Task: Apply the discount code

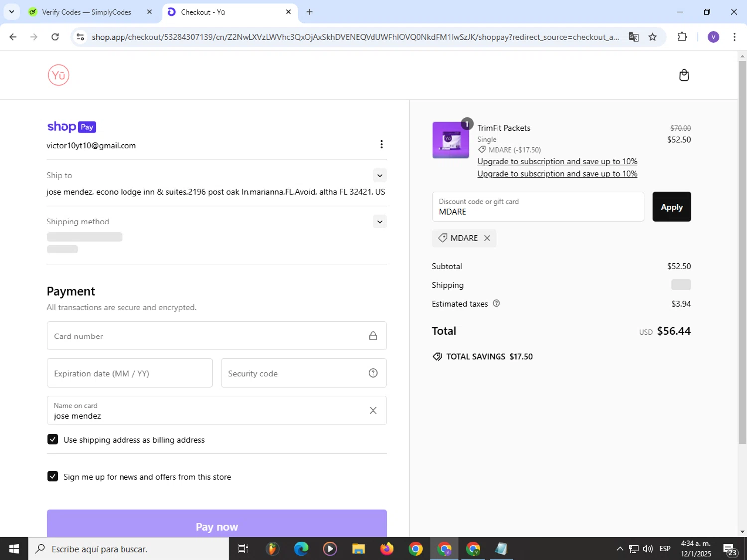Action: (x=671, y=207)
